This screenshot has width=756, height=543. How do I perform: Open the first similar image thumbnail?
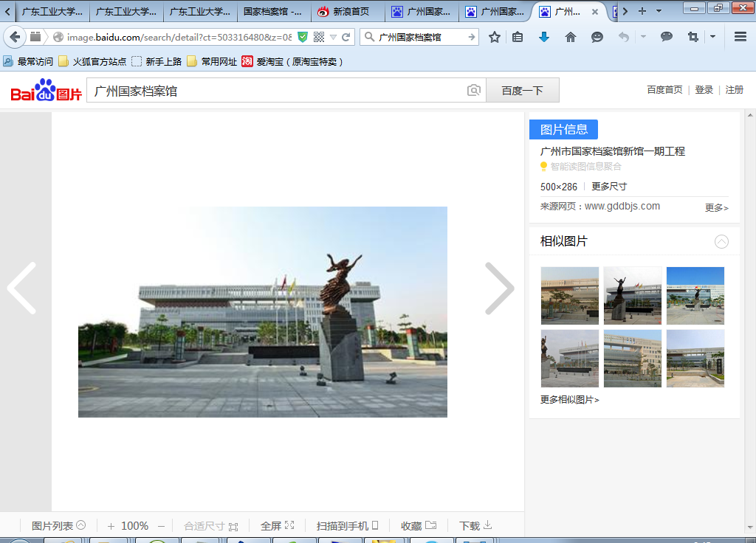pyautogui.click(x=569, y=296)
